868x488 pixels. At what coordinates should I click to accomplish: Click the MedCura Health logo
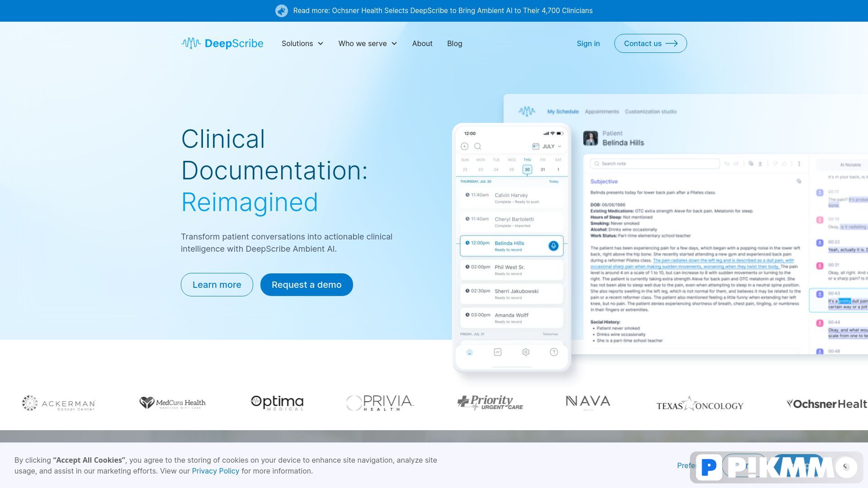click(172, 403)
